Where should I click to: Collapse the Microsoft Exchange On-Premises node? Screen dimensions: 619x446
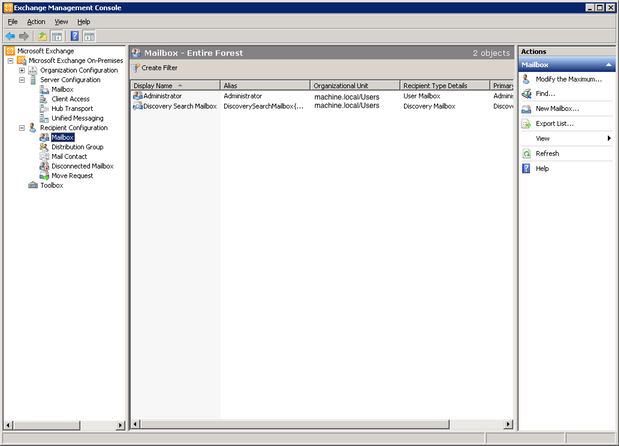11,61
